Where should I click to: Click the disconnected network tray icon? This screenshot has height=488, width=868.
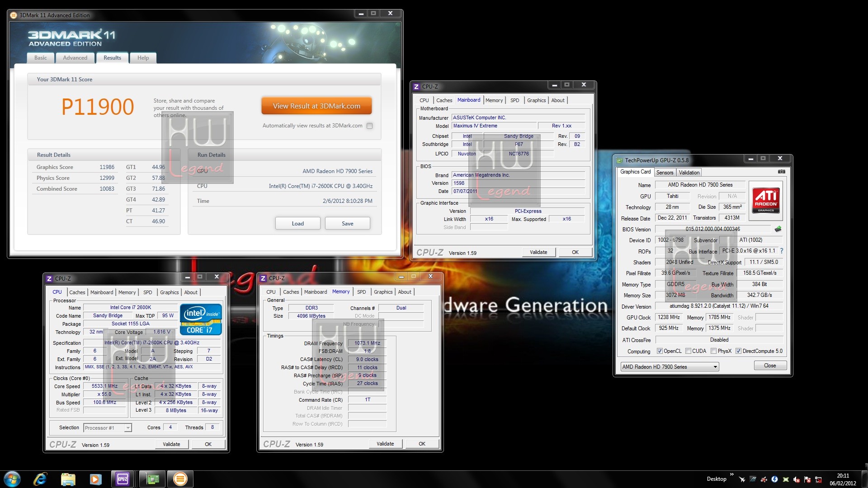click(x=818, y=479)
